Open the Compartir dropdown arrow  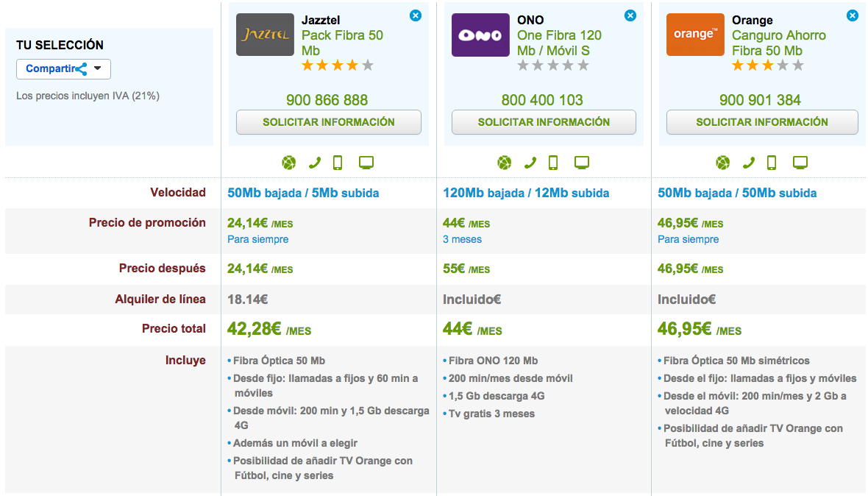pyautogui.click(x=98, y=68)
